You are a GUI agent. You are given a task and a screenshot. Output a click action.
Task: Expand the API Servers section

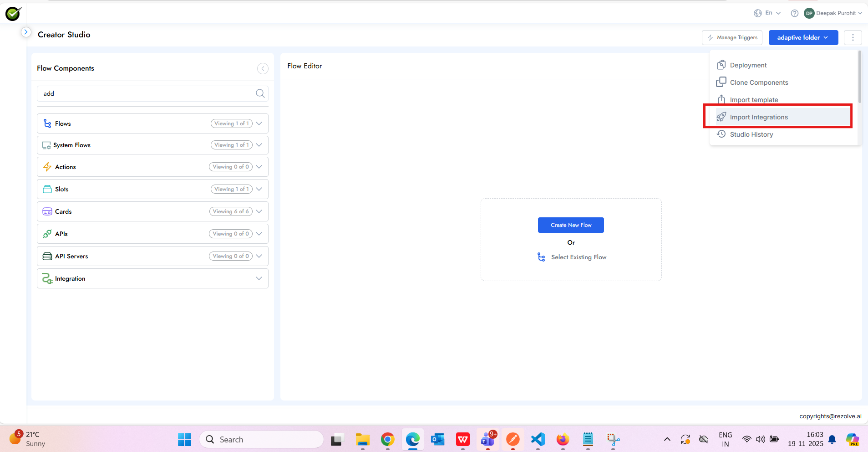259,256
